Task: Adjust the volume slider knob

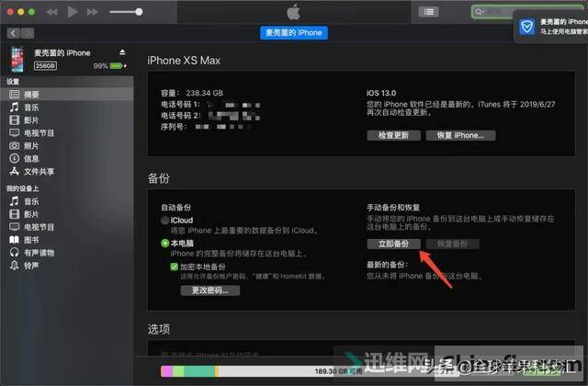Action: [139, 12]
